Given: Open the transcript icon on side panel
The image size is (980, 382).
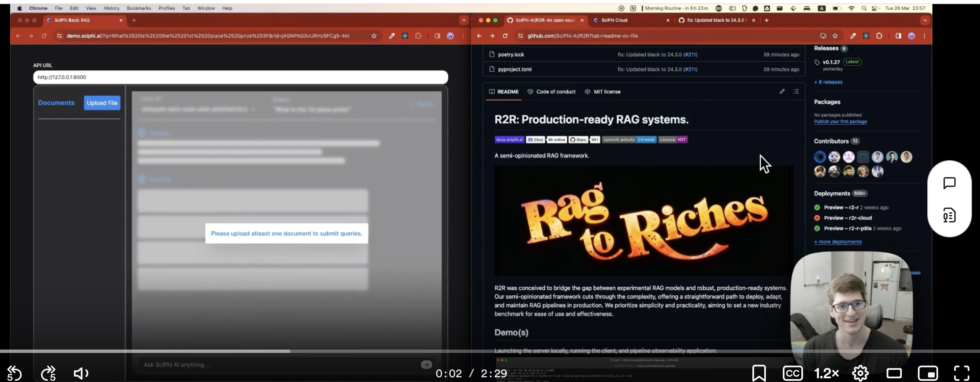Looking at the screenshot, I should [x=949, y=215].
